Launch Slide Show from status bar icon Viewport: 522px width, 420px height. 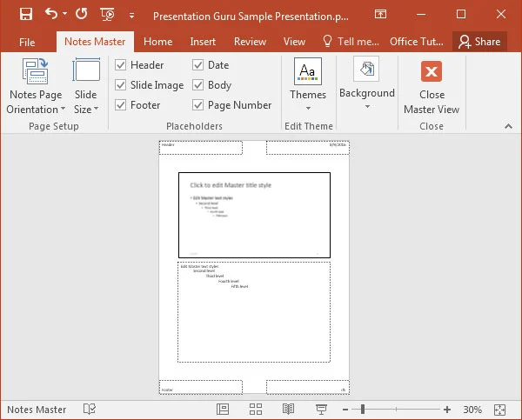[321, 410]
